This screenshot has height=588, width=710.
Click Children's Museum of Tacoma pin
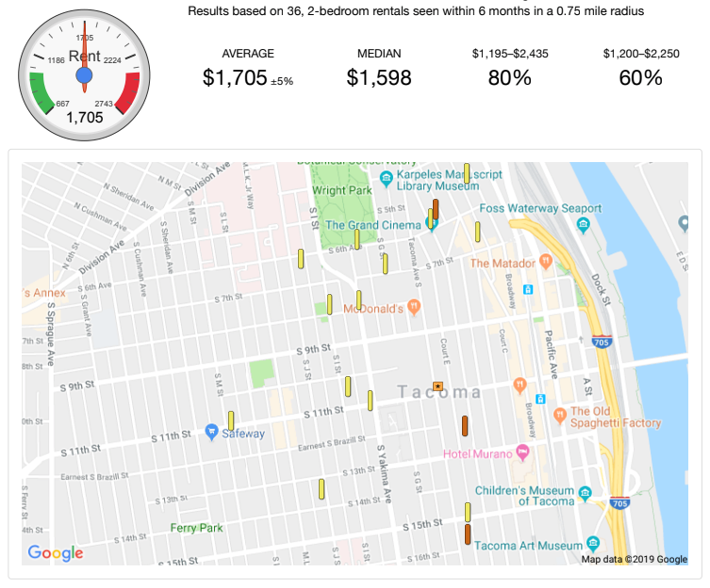pos(585,493)
